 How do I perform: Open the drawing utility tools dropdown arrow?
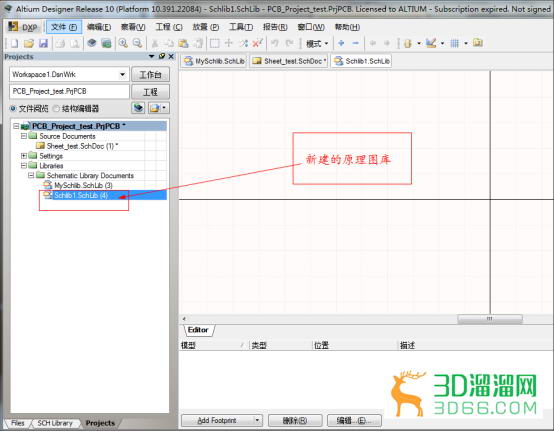pos(442,43)
